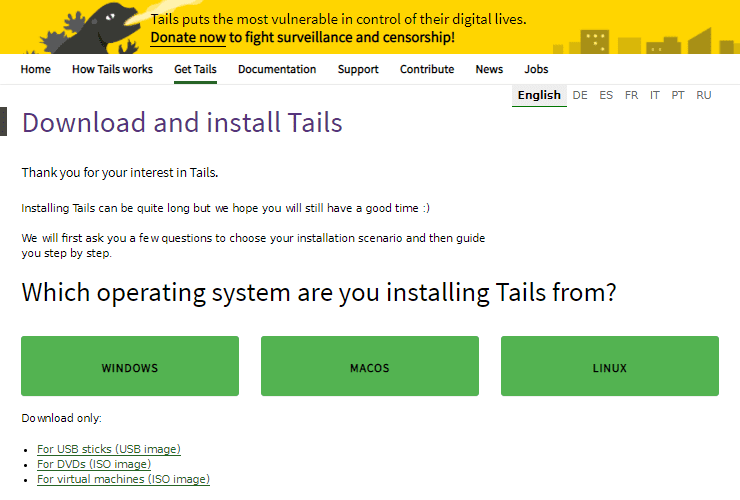Choose the MACOS operating system button
The height and width of the screenshot is (500, 740).
(x=370, y=366)
